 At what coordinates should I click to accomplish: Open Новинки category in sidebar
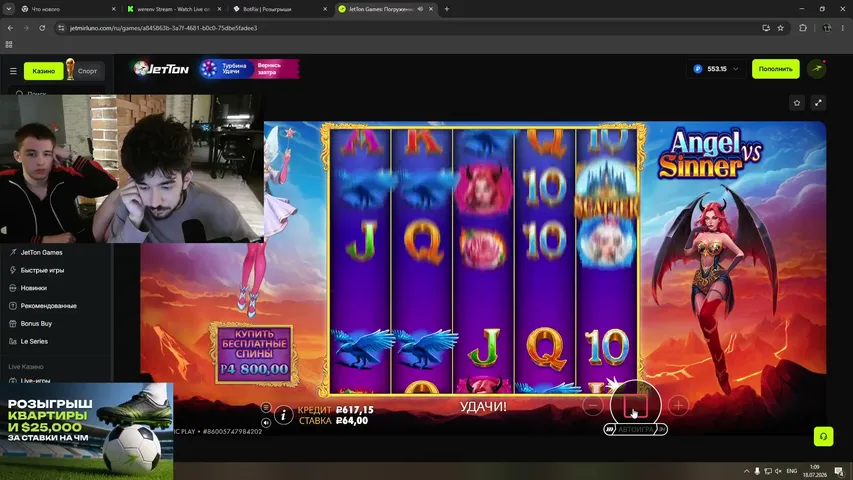(x=33, y=288)
